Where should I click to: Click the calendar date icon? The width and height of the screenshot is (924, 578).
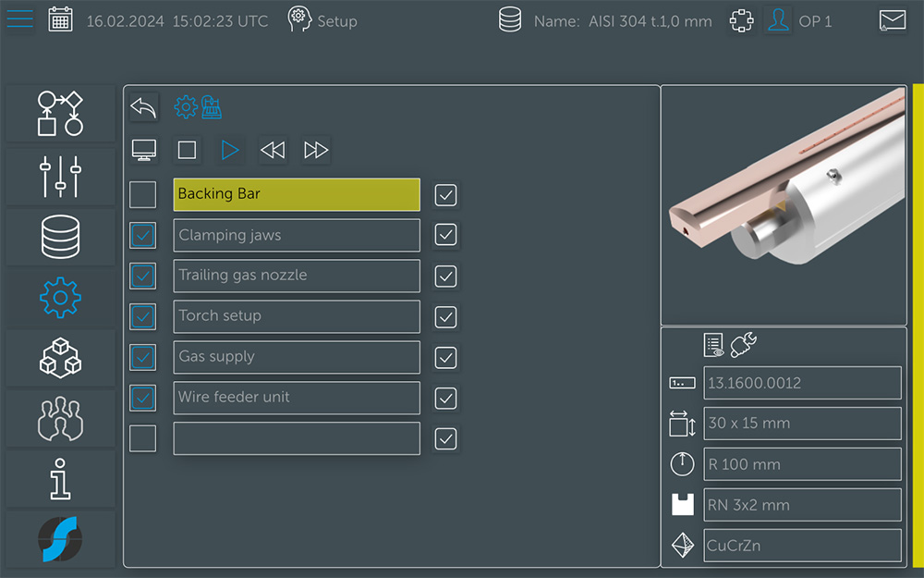(x=60, y=19)
